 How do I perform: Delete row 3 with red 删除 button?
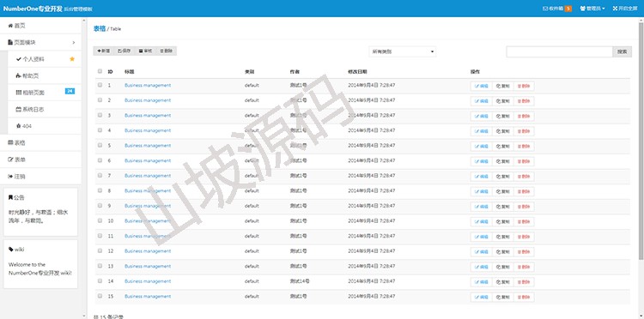(x=524, y=117)
